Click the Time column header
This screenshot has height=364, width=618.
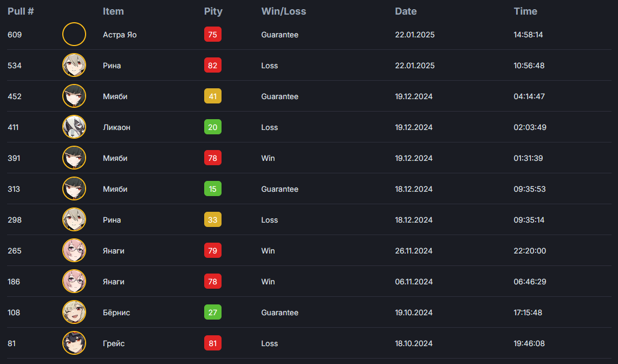point(525,11)
